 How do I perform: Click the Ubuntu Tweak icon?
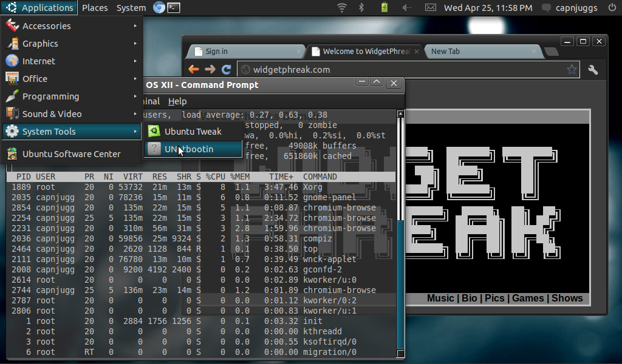coord(154,131)
